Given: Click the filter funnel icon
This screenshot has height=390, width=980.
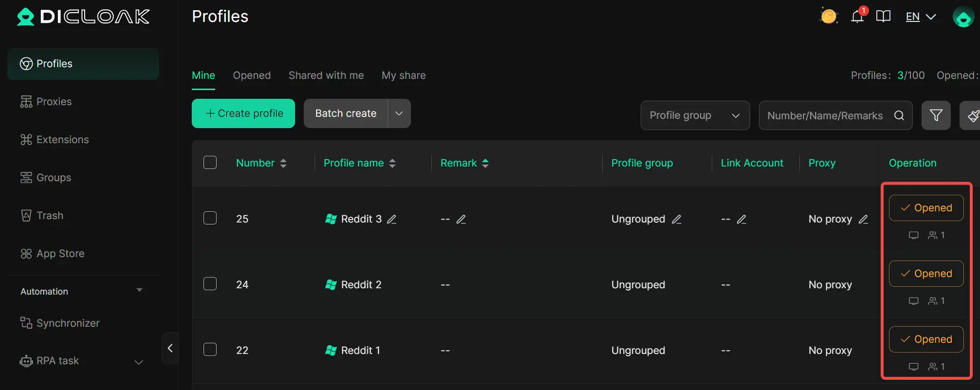Looking at the screenshot, I should tap(936, 115).
